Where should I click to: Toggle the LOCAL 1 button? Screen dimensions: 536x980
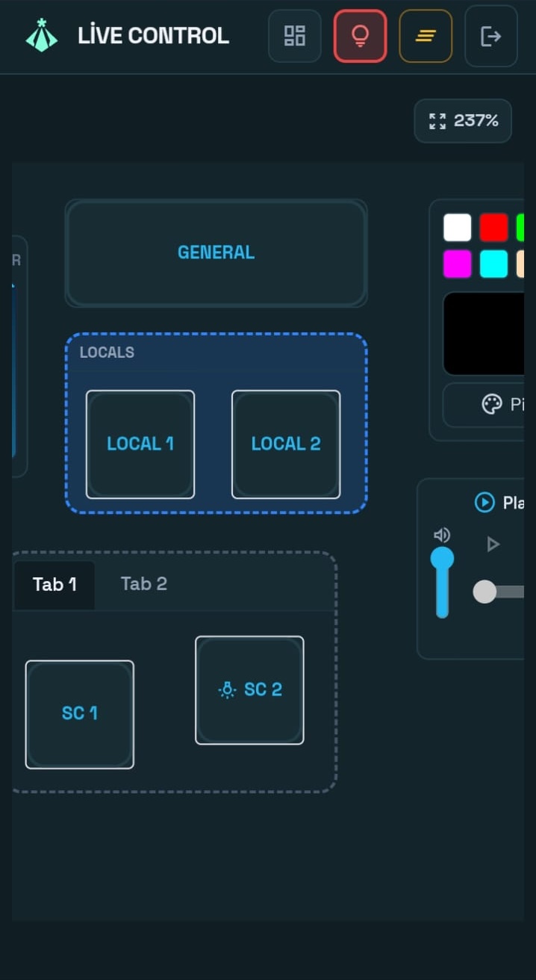tap(140, 444)
